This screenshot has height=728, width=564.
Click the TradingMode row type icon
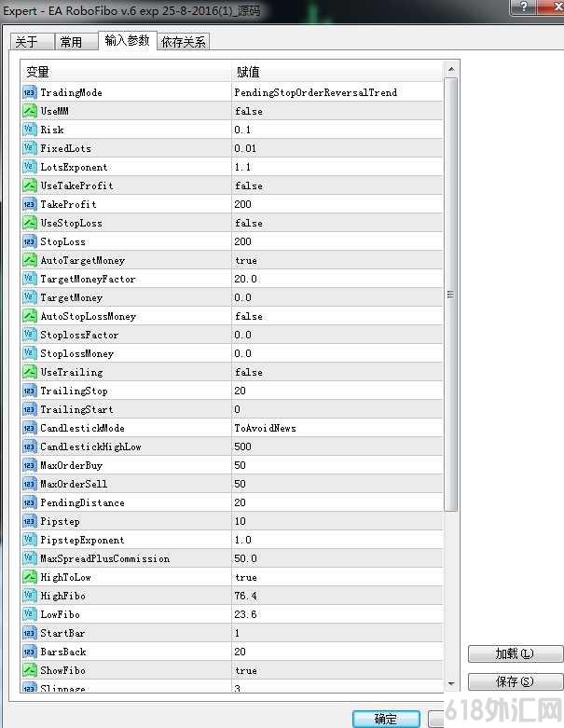[x=29, y=92]
